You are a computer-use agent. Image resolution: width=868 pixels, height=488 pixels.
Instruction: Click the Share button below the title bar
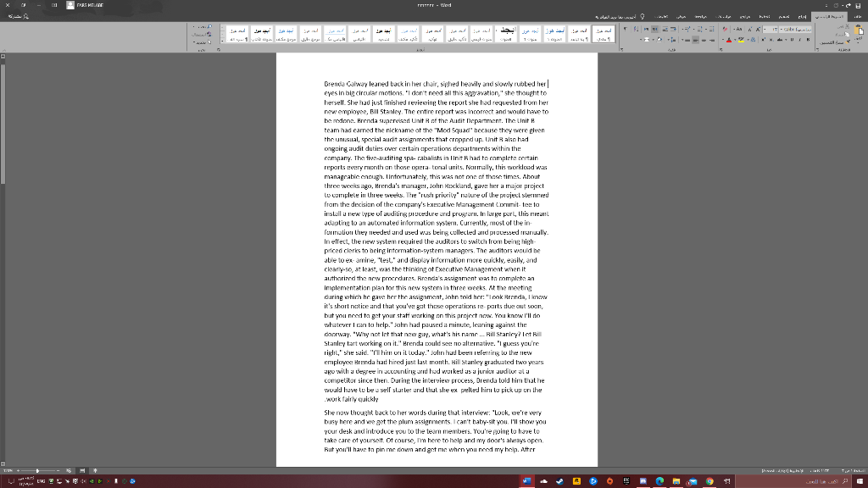(19, 17)
